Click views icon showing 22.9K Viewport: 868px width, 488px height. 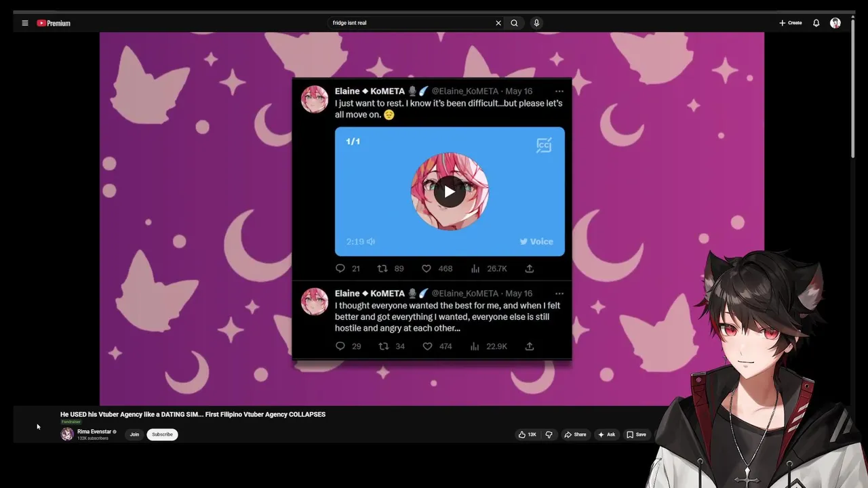coord(475,346)
